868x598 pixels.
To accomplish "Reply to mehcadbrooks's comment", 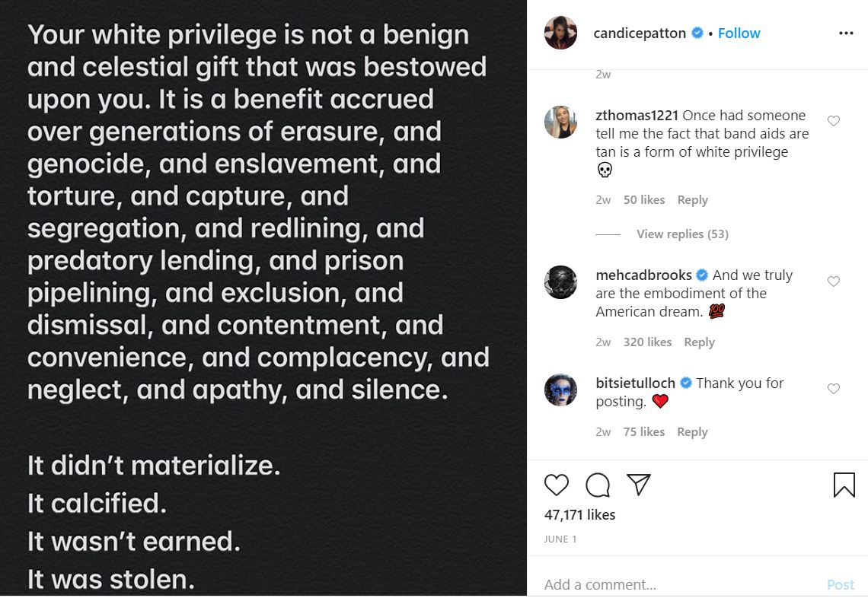I will click(699, 342).
